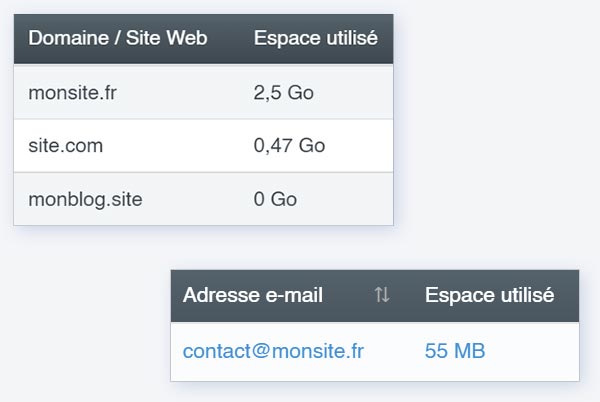600x402 pixels.
Task: Select the site.com domain cell
Action: point(65,146)
